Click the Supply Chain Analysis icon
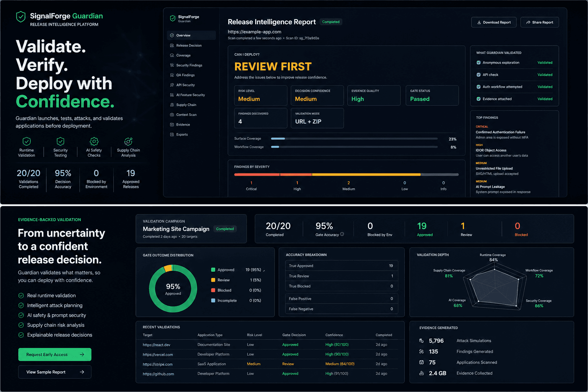Viewport: 588px width, 392px height. pos(128,141)
